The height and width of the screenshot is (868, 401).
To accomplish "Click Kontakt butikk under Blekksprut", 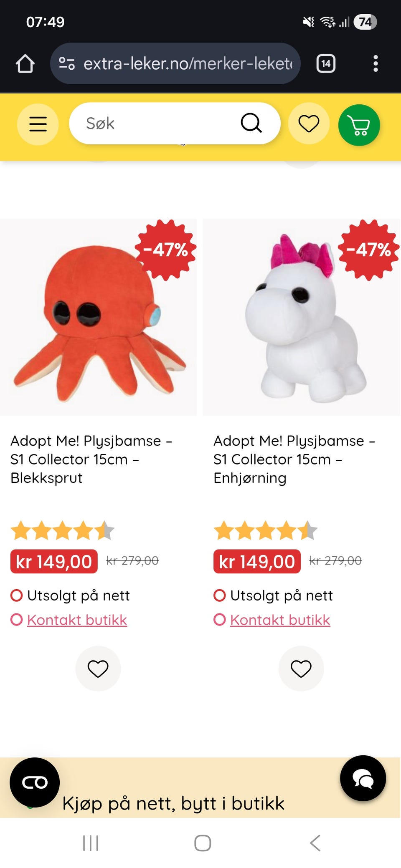I will pos(77,620).
